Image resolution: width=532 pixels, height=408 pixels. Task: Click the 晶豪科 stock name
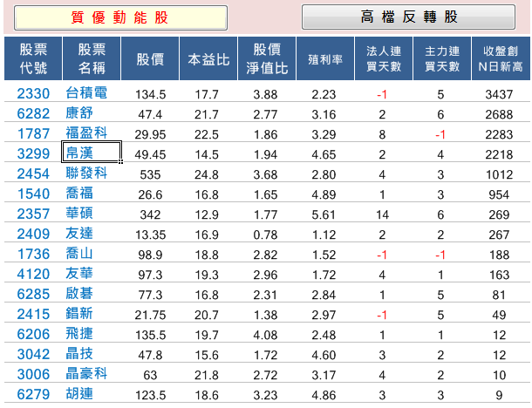(86, 373)
